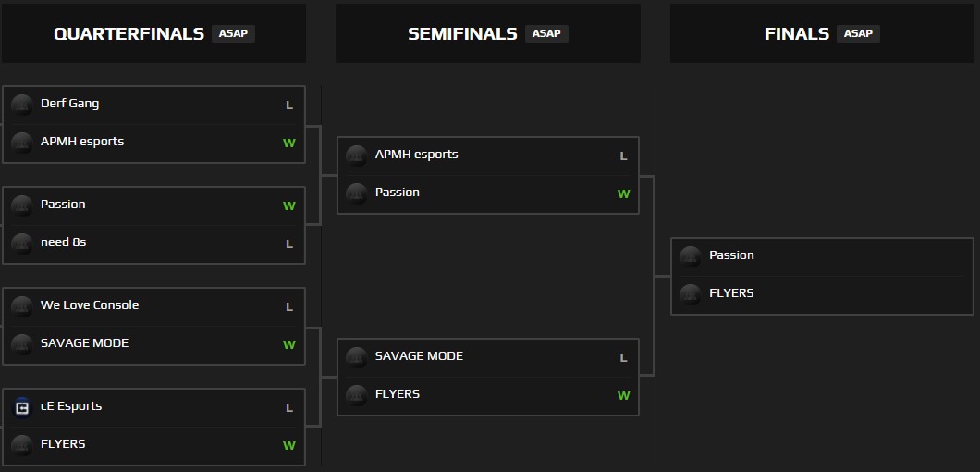Click We Love Console avatar icon
The height and width of the screenshot is (472, 980).
pyautogui.click(x=22, y=306)
